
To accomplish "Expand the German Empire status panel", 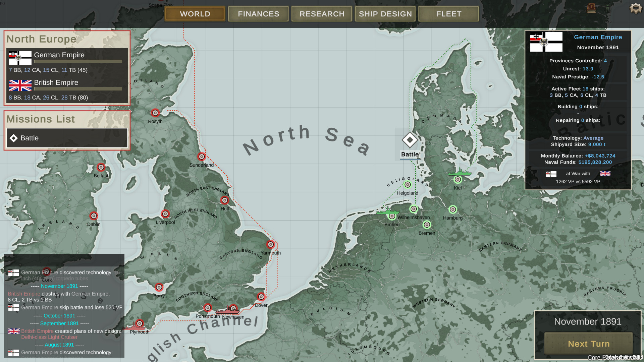I will [x=598, y=37].
